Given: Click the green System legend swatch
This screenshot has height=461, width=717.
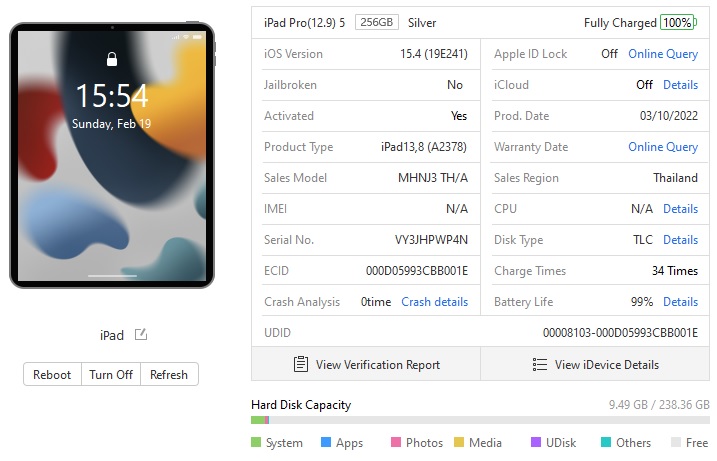Looking at the screenshot, I should tap(256, 442).
